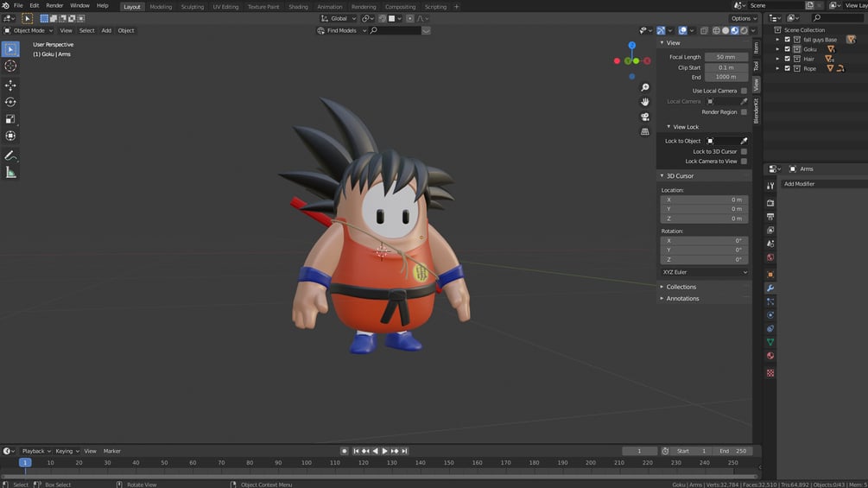The height and width of the screenshot is (488, 868).
Task: Open the viewport Add menu
Action: pos(106,30)
